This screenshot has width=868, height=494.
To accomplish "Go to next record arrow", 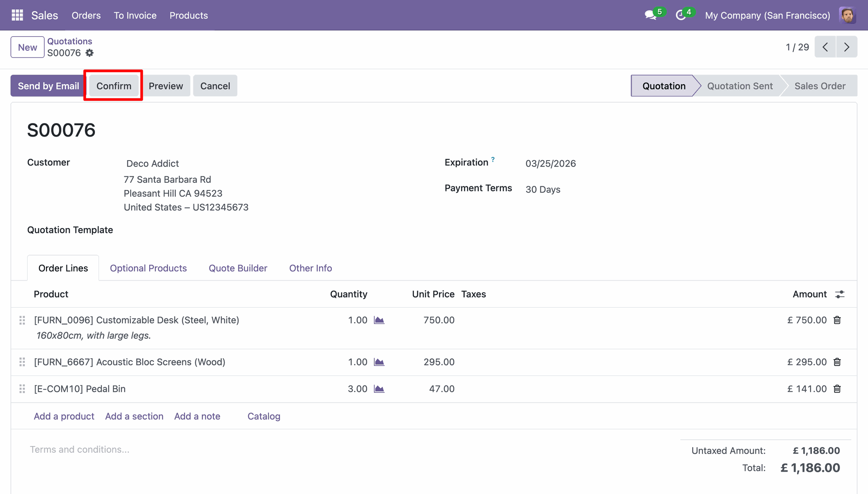I will point(847,47).
